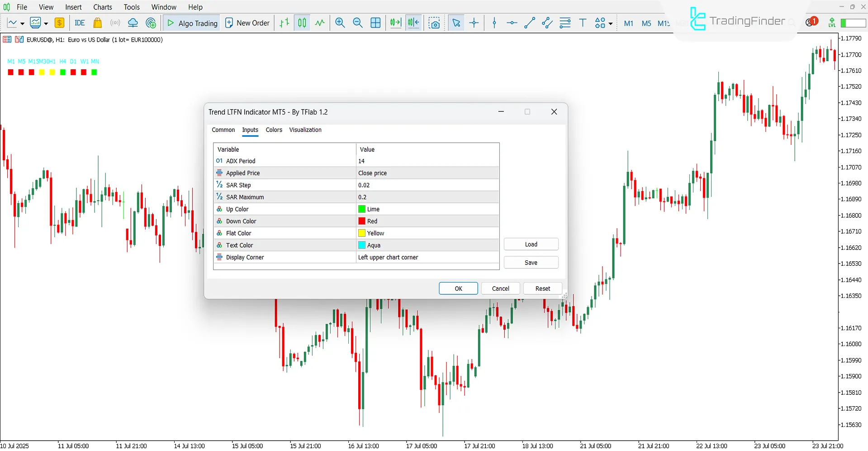Select the M5 timeframe
The image size is (868, 451).
646,23
